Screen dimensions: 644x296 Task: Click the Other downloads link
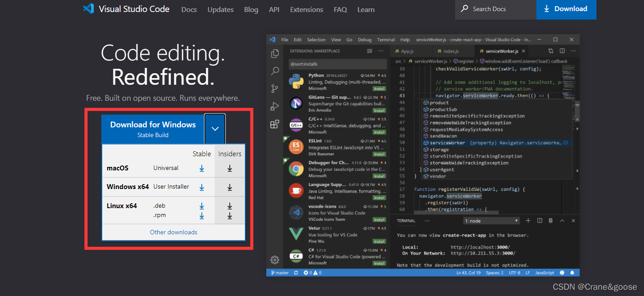click(x=173, y=232)
